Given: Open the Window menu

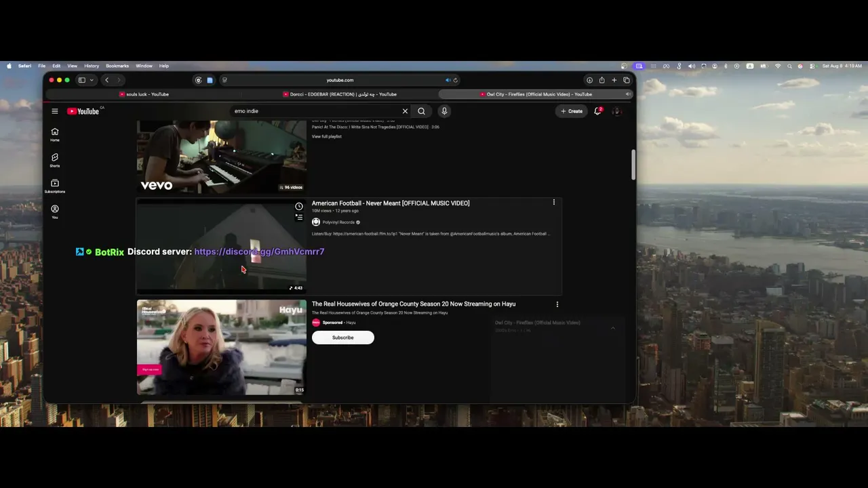Looking at the screenshot, I should 144,66.
